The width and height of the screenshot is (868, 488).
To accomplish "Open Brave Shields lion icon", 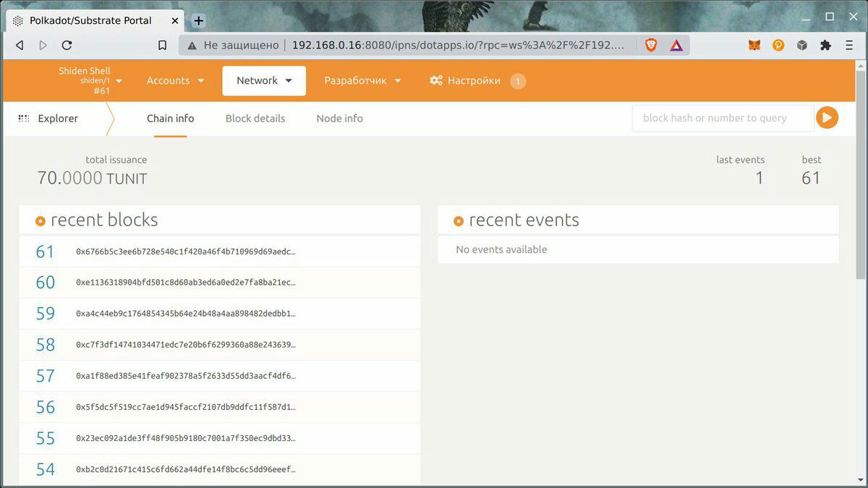I will pos(651,45).
